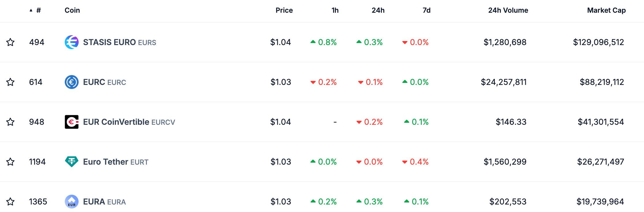The image size is (644, 212).
Task: Add Euro Tether to favorites star
Action: 10,162
